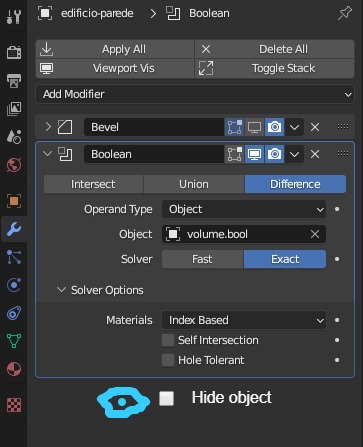Open the Add Modifier dropdown

pos(195,94)
